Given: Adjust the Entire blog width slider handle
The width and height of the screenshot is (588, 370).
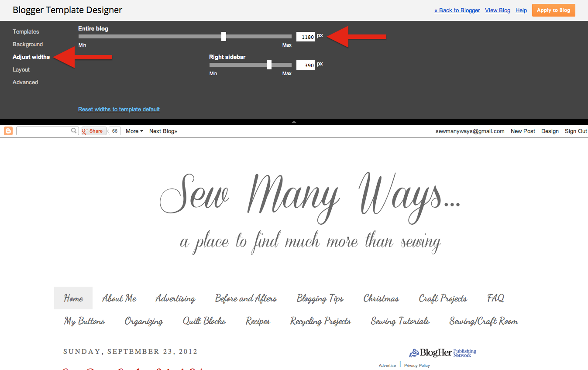Looking at the screenshot, I should (x=224, y=36).
